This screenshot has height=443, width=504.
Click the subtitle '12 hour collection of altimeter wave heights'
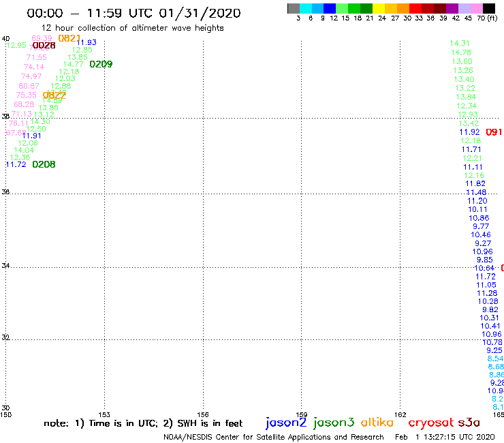click(132, 28)
